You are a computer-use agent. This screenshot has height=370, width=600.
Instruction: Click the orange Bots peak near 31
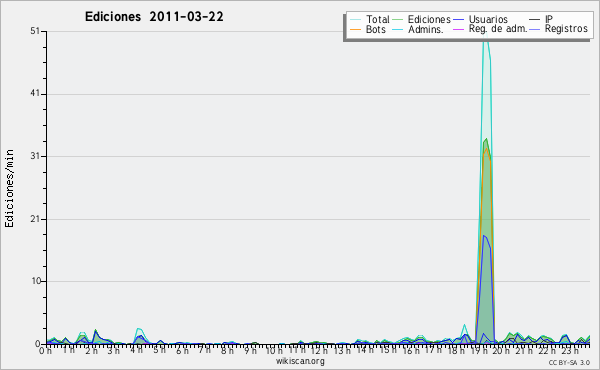pos(486,149)
